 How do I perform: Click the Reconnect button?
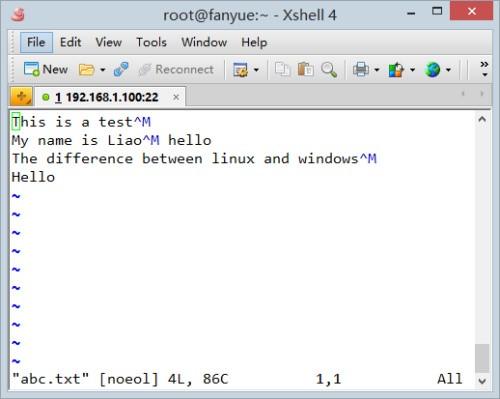point(176,70)
